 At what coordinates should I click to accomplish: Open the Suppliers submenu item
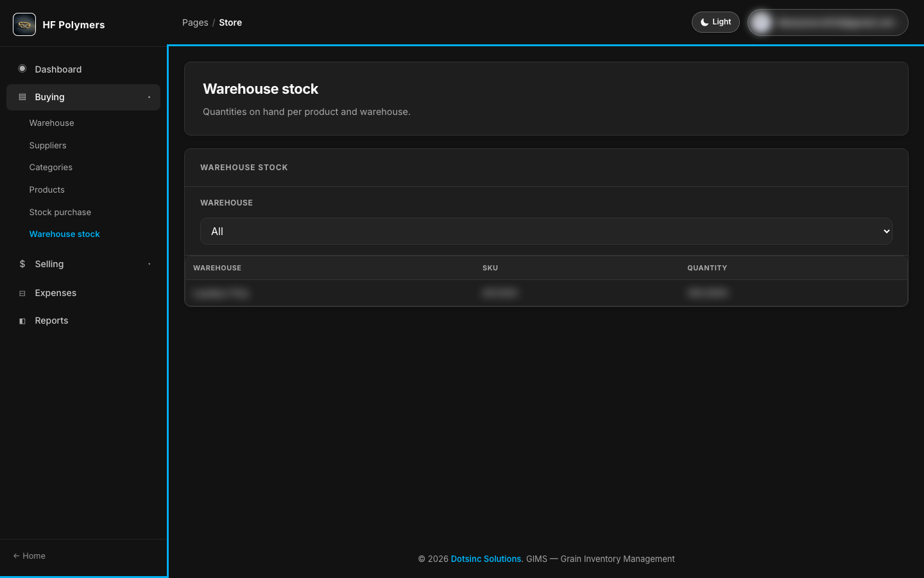47,145
